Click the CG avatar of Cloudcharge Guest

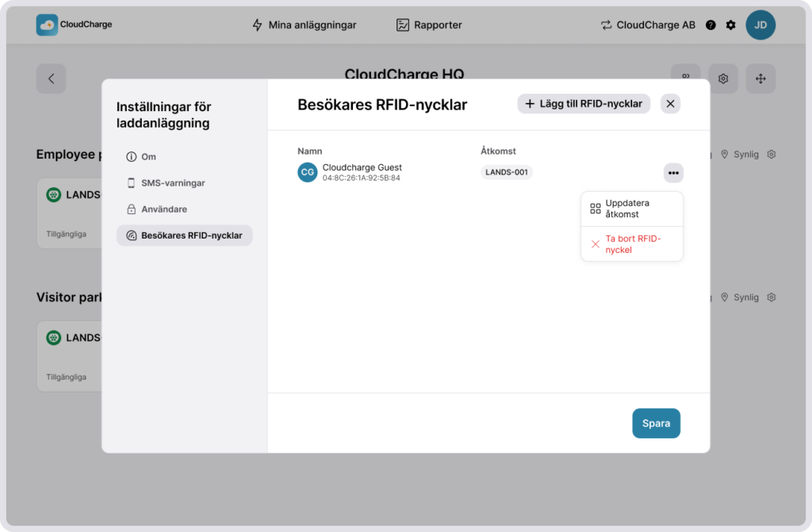pyautogui.click(x=308, y=172)
